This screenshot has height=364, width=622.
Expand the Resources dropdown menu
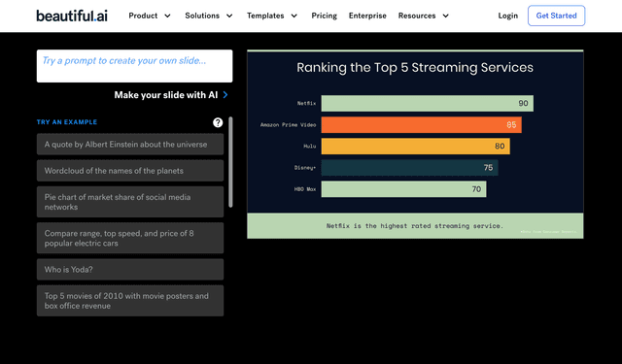(x=424, y=16)
